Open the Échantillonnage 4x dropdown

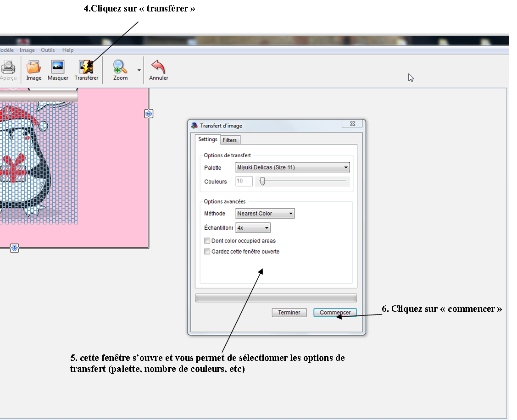(253, 228)
